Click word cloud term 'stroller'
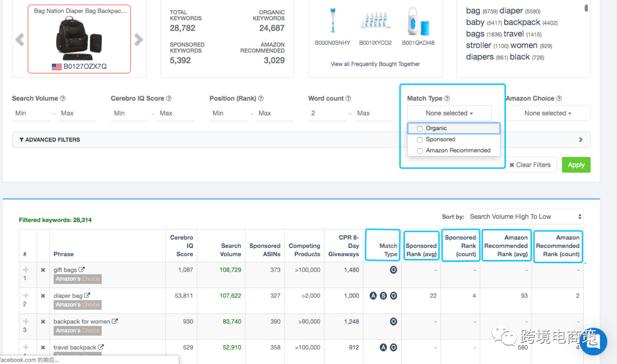 click(479, 45)
